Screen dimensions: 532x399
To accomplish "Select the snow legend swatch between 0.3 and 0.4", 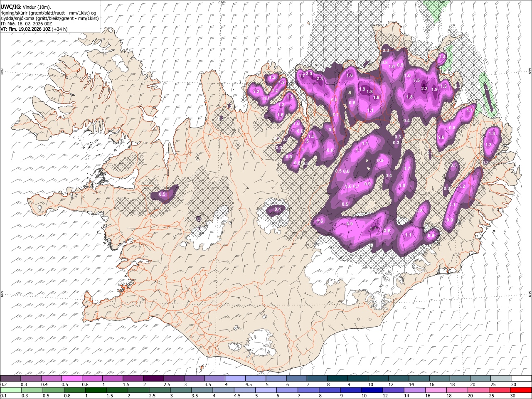I will 31,378.
